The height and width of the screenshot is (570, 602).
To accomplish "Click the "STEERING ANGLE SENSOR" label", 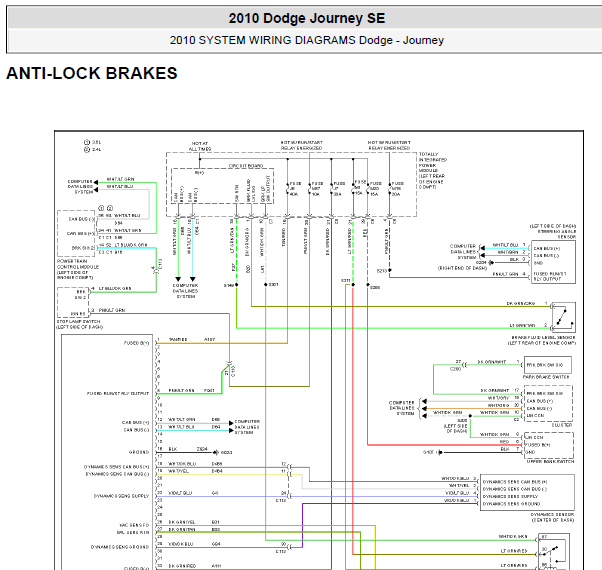I will click(x=557, y=234).
